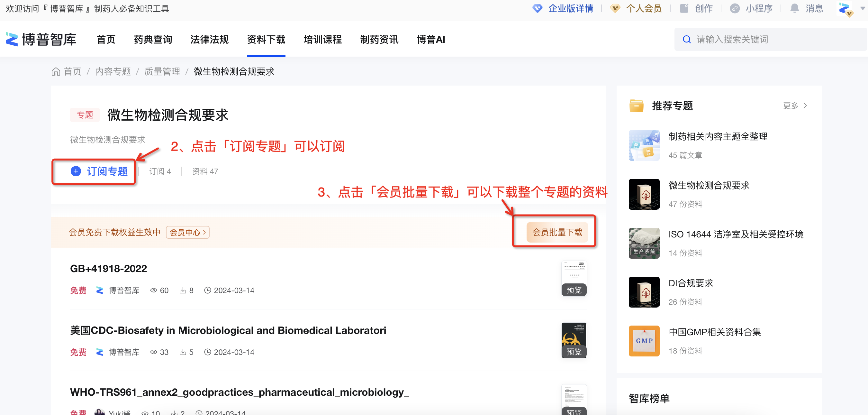Click 企业版详情 link
This screenshot has height=415, width=868.
[571, 8]
